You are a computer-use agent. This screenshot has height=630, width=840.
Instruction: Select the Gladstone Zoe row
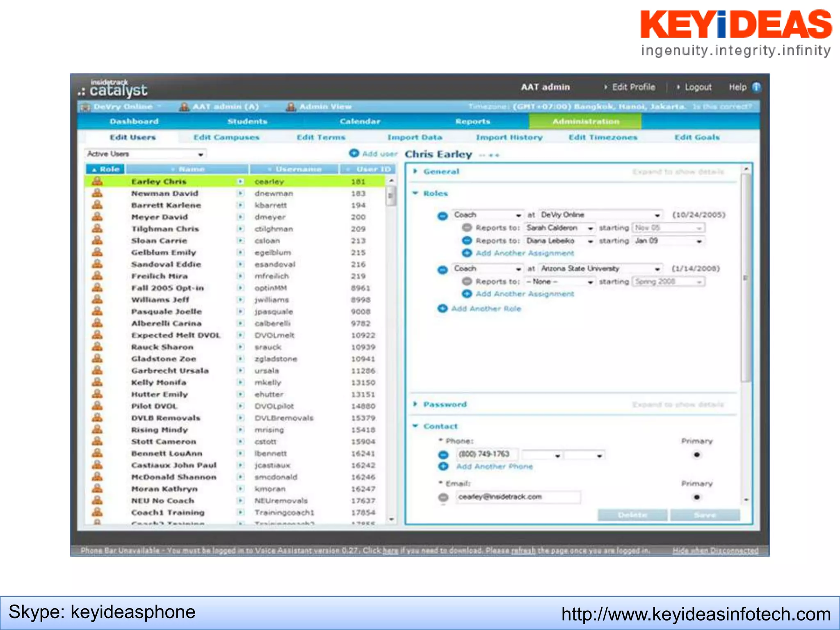[235, 359]
